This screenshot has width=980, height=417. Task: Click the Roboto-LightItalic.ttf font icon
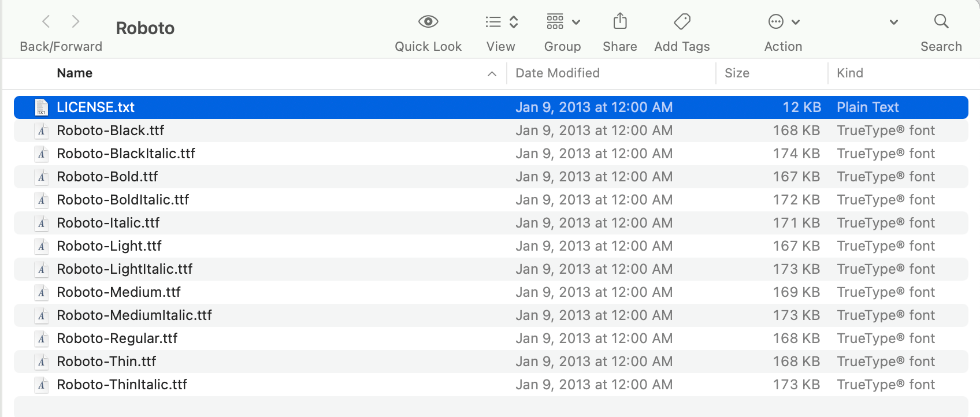click(x=42, y=269)
